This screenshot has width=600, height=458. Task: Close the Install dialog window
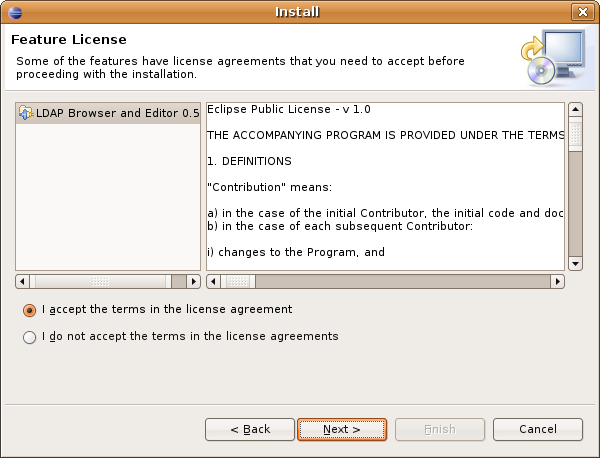(582, 12)
